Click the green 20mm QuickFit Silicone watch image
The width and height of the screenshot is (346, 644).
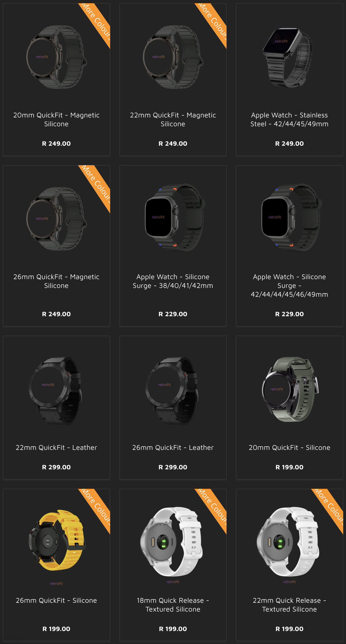pos(290,389)
